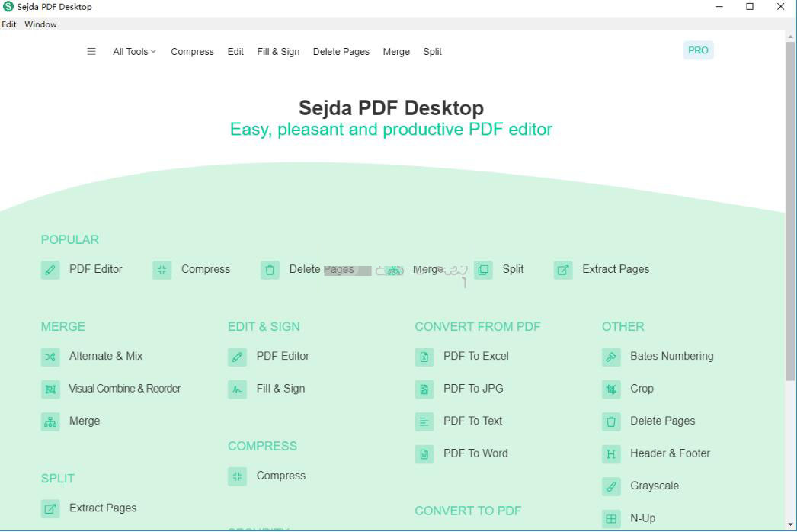Click the vertical scrollbar thumb
This screenshot has width=797, height=532.
pos(790,211)
